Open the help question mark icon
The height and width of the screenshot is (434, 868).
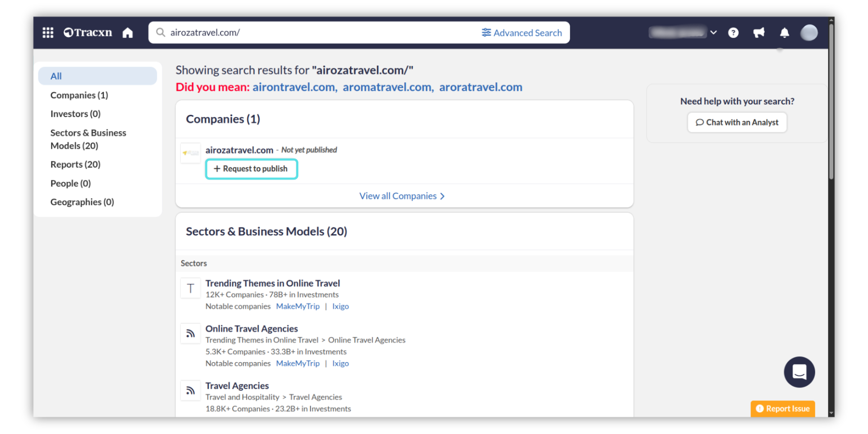(x=733, y=33)
